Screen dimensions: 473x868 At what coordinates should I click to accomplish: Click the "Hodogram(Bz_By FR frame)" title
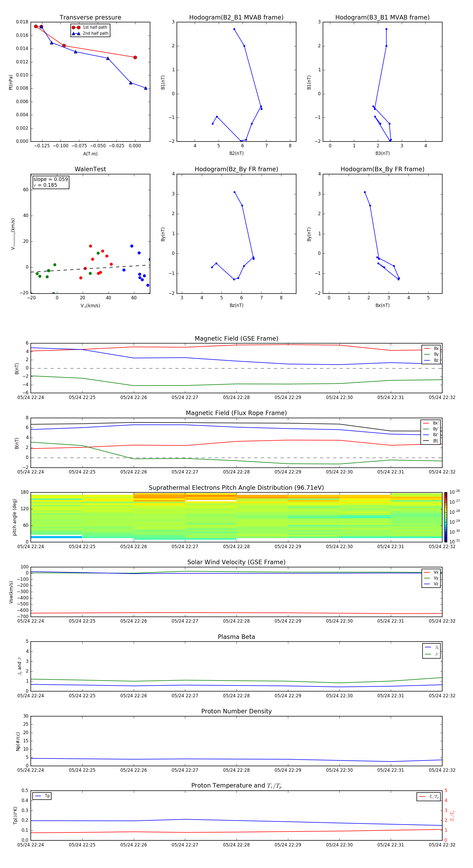pyautogui.click(x=236, y=169)
